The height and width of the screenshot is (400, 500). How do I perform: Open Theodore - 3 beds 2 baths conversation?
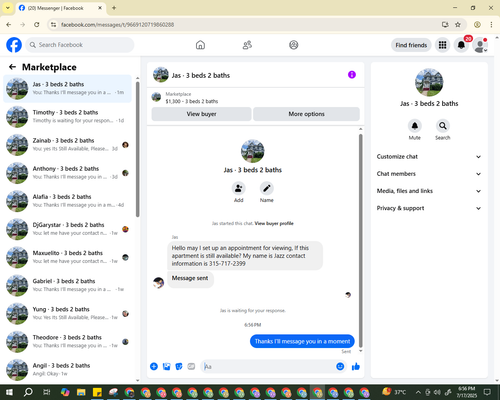[x=67, y=342]
